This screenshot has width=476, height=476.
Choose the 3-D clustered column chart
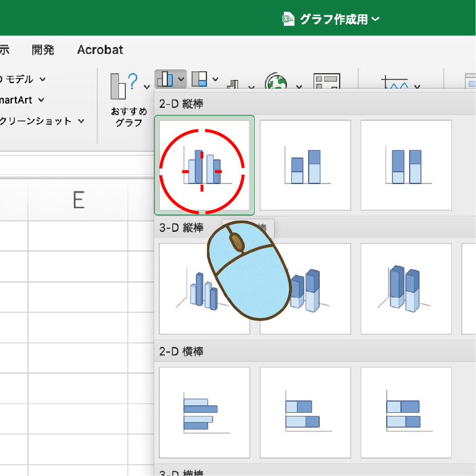(205, 289)
